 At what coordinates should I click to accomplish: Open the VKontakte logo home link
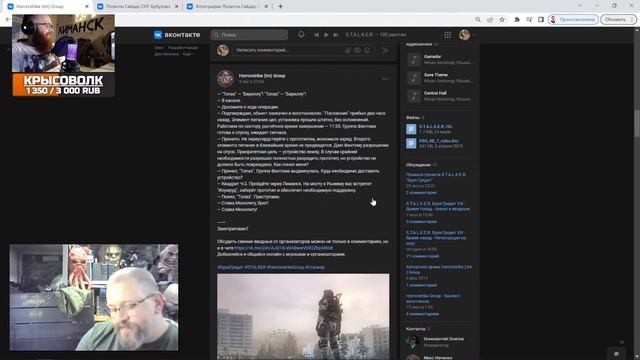[177, 35]
